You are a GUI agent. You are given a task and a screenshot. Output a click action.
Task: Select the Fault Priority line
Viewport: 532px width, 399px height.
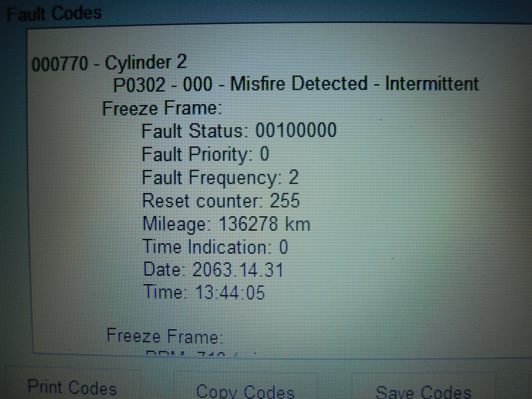(x=205, y=154)
